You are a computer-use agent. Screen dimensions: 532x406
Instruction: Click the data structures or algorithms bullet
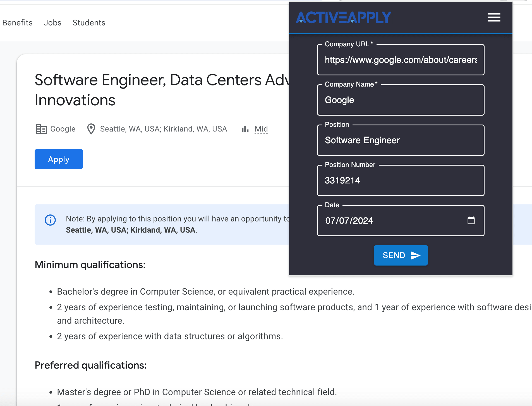tap(170, 336)
